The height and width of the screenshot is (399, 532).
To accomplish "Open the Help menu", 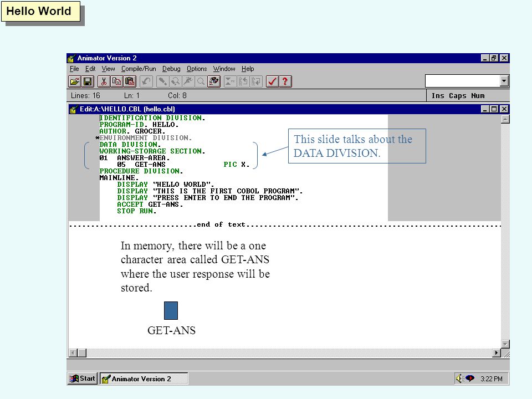I will tap(248, 69).
